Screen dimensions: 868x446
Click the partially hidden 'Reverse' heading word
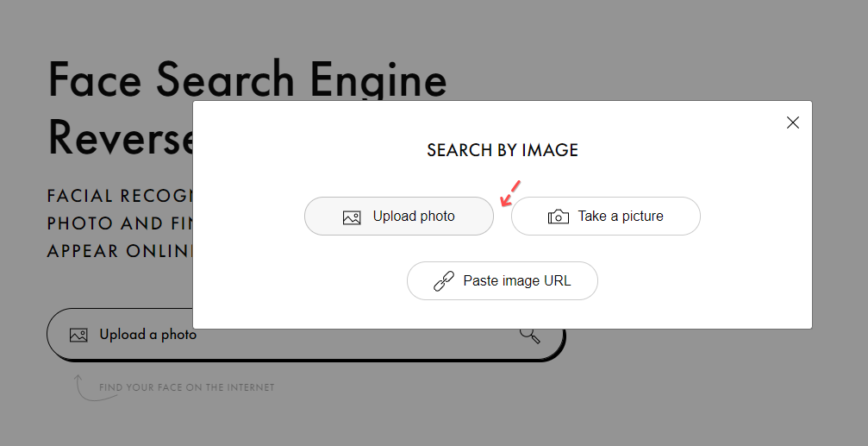click(119, 138)
